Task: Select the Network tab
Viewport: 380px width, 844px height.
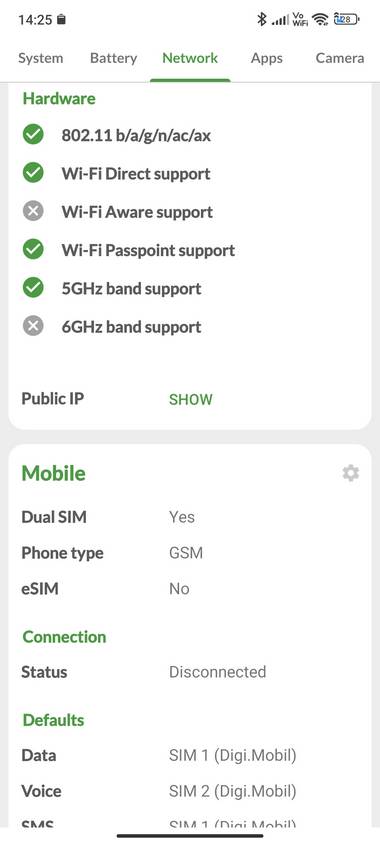Action: pyautogui.click(x=190, y=58)
